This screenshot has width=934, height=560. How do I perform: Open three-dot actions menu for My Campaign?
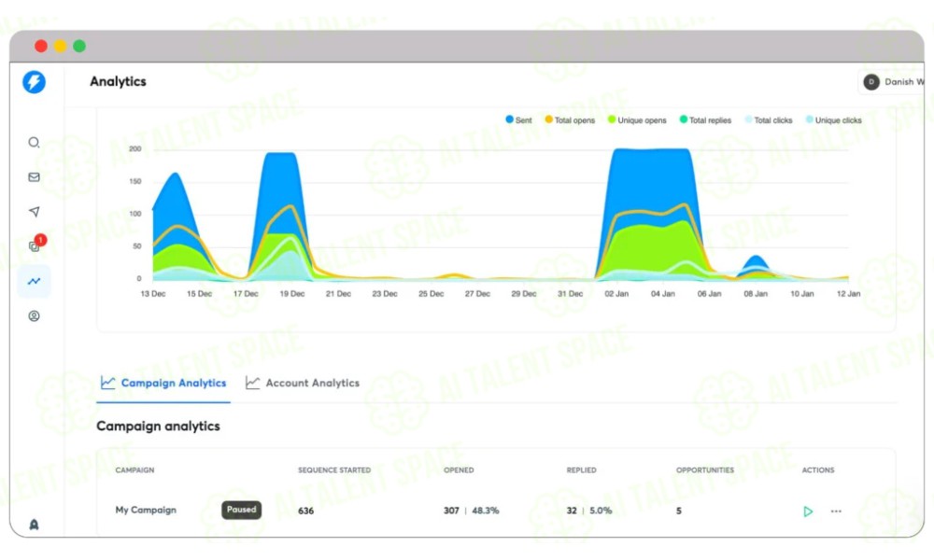point(836,511)
